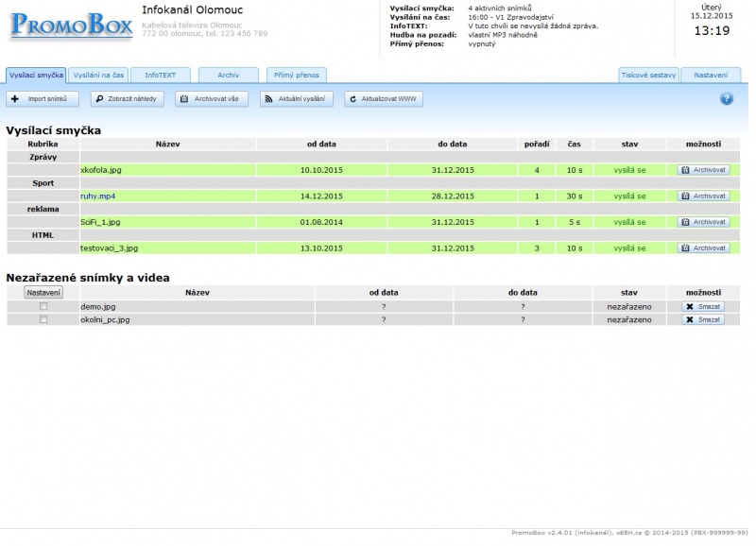Click the archive icon on Archivovat vše
The image size is (756, 546).
pyautogui.click(x=184, y=99)
